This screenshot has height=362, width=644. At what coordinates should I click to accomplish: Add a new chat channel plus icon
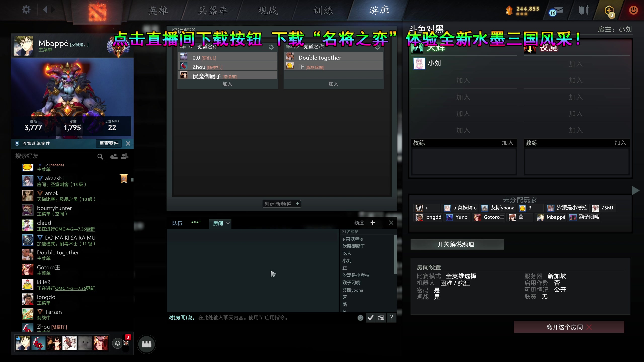[x=373, y=223]
